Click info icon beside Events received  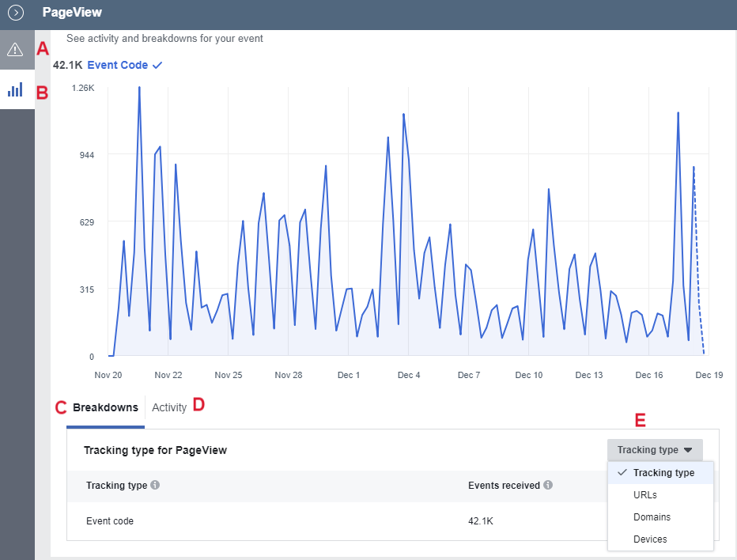[x=548, y=485]
